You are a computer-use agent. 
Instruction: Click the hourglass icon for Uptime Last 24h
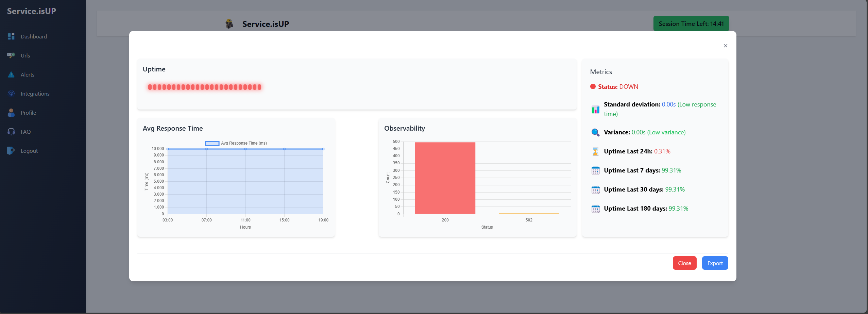click(x=595, y=151)
